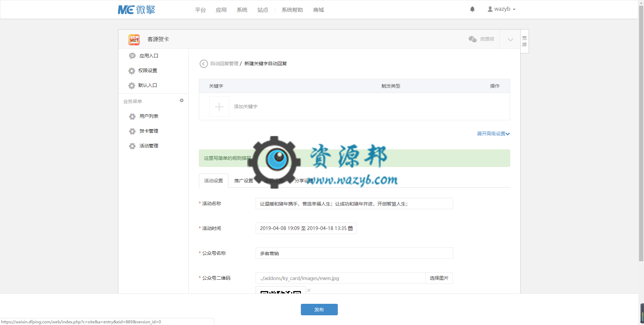Screen dimensions: 644x325
Task: Remove QR image with the x icon
Action: pos(309,290)
